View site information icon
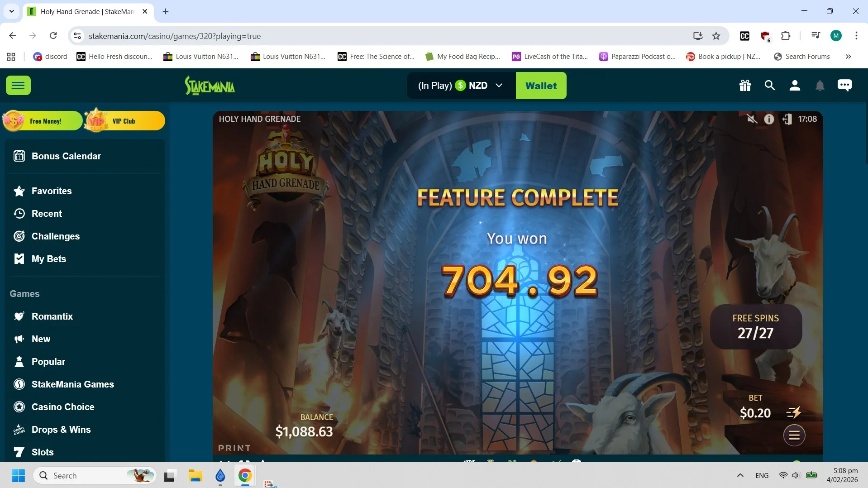This screenshot has width=868, height=488. (x=77, y=36)
